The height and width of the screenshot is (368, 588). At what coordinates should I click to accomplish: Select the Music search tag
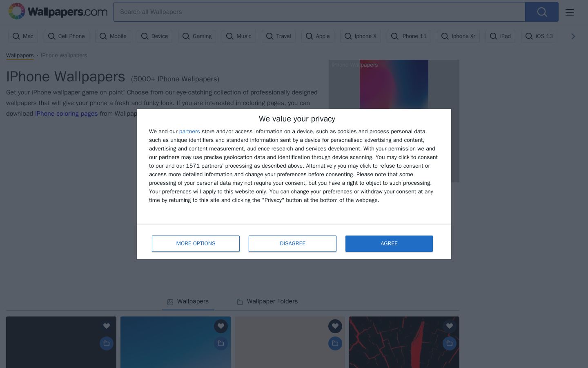239,36
